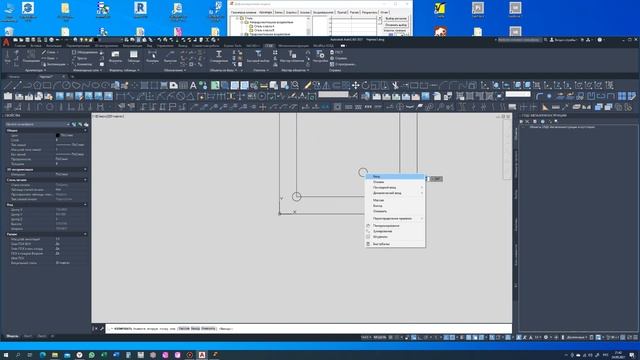Select the Line tool in the Draw toolbar
Viewport: 640px width, 360px height.
tap(8, 85)
